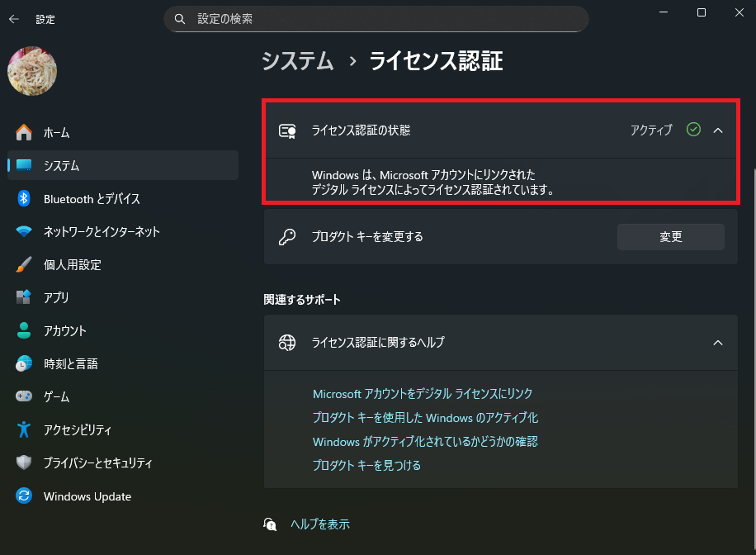The width and height of the screenshot is (756, 555).
Task: Click the Personalization paintbrush icon
Action: (24, 264)
